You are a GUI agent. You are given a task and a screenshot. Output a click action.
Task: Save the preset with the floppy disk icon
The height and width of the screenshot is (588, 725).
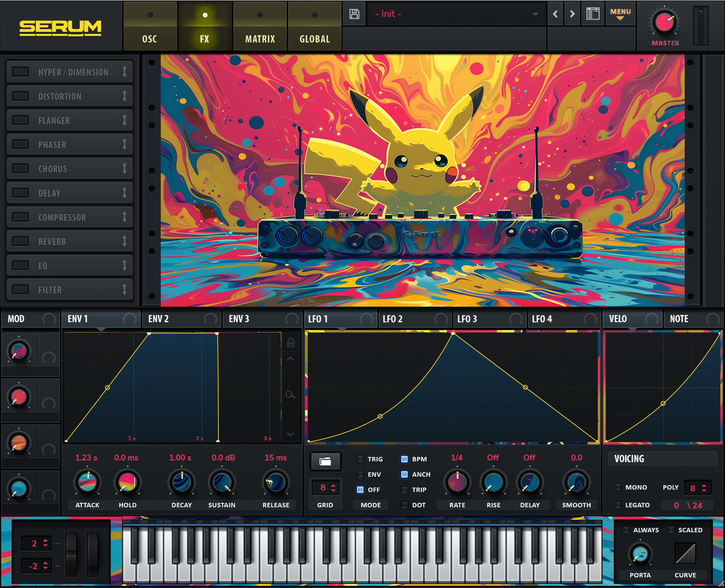click(354, 14)
